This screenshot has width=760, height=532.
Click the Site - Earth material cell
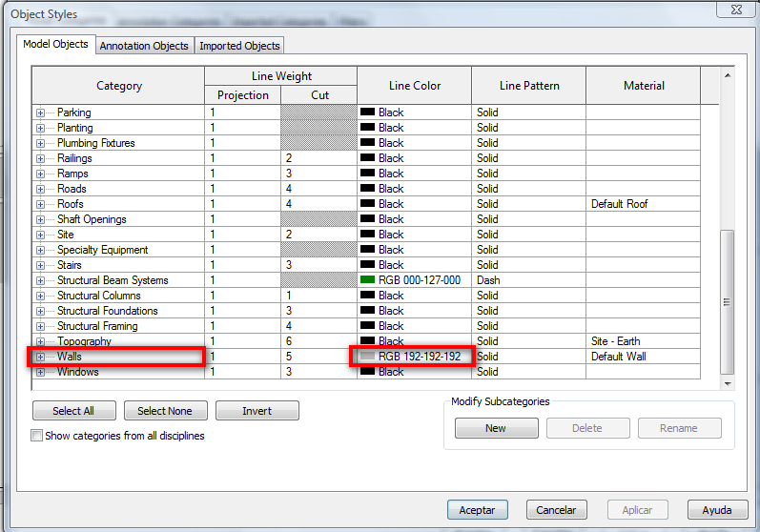click(x=644, y=341)
